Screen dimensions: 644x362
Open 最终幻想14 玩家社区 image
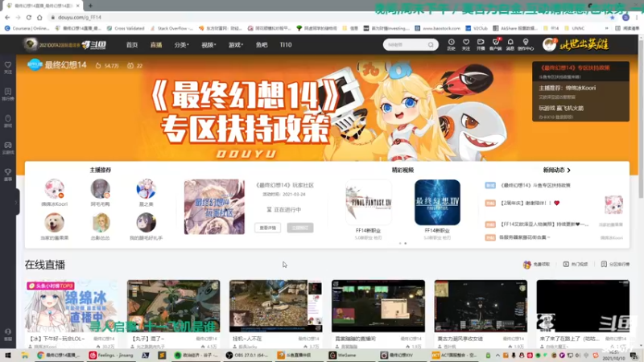tap(214, 207)
